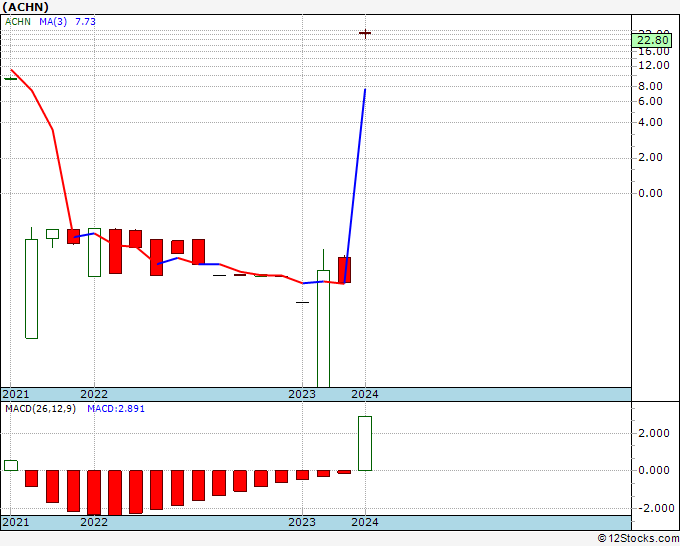
Task: Click the 2022 label on price timeline
Action: (94, 394)
